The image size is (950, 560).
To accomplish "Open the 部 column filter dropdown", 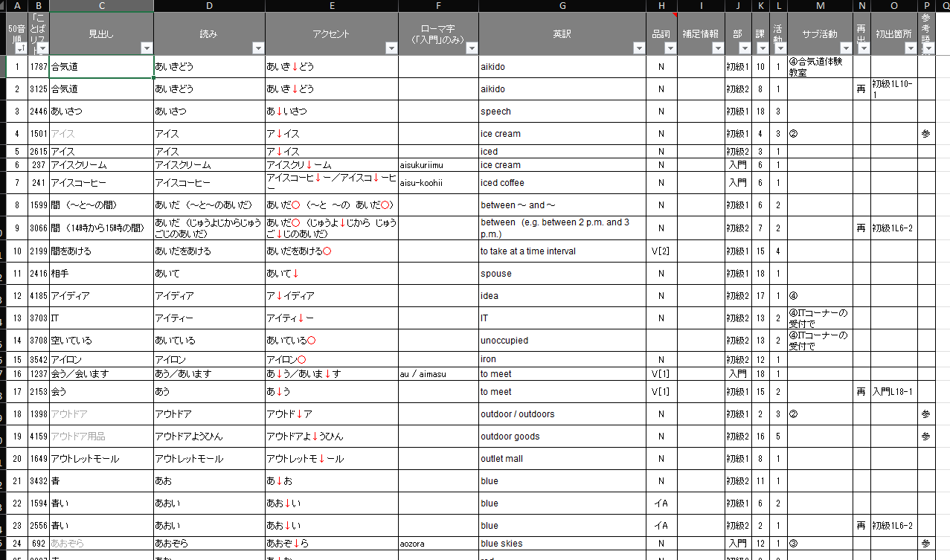I will pyautogui.click(x=745, y=48).
